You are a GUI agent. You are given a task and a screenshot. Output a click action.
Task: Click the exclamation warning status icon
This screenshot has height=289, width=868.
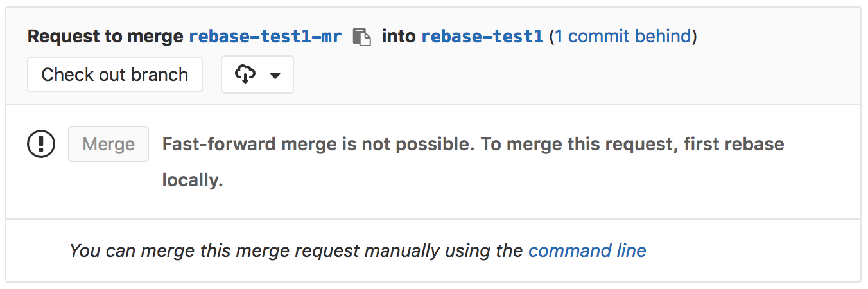click(x=41, y=144)
